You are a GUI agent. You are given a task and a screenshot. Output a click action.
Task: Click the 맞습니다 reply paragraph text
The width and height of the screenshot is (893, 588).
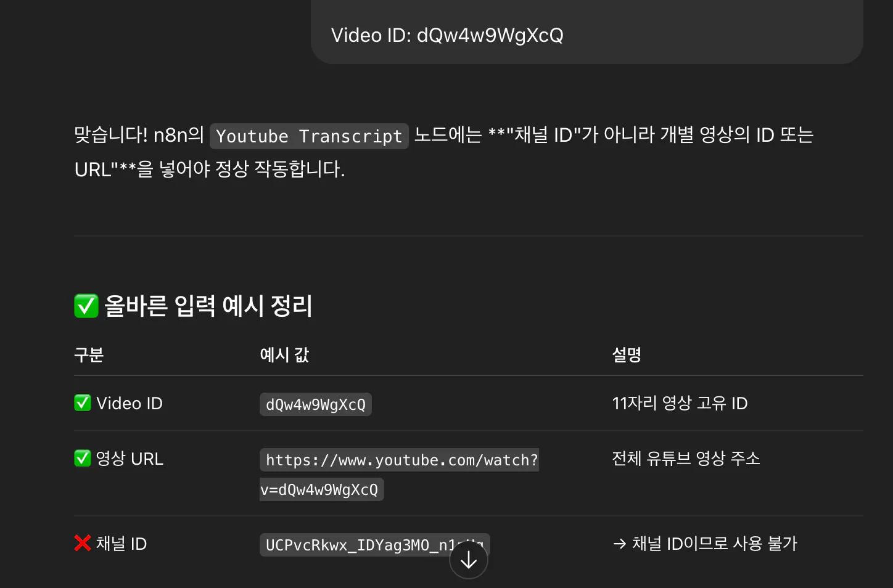coord(444,151)
